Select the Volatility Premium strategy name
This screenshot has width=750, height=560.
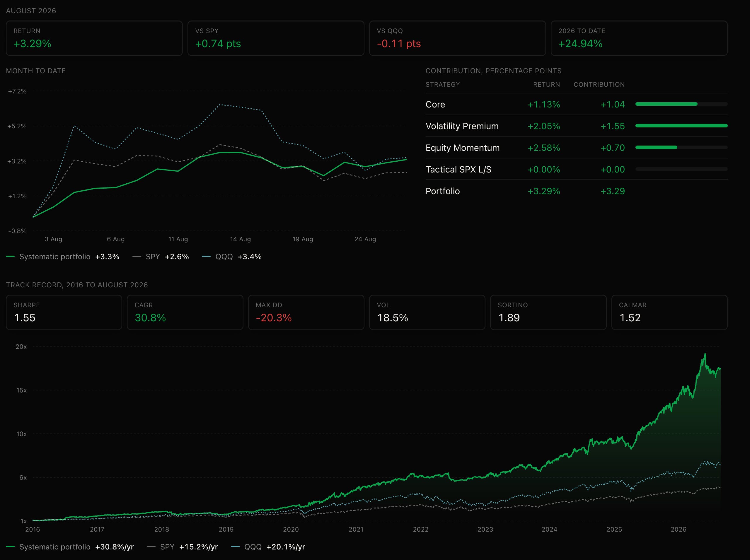(462, 126)
